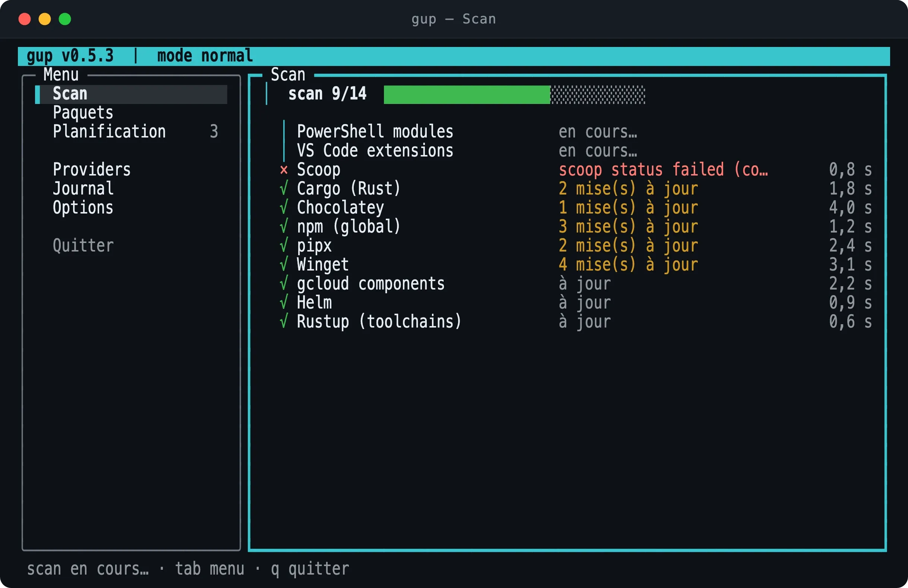This screenshot has height=588, width=908.
Task: Click Cargo (Rust) provider name
Action: coord(349,189)
